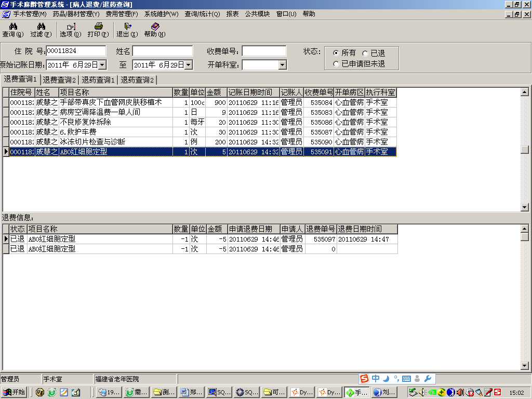
Task: Toggle the 中 Chinese mode on IME bar
Action: 376,379
